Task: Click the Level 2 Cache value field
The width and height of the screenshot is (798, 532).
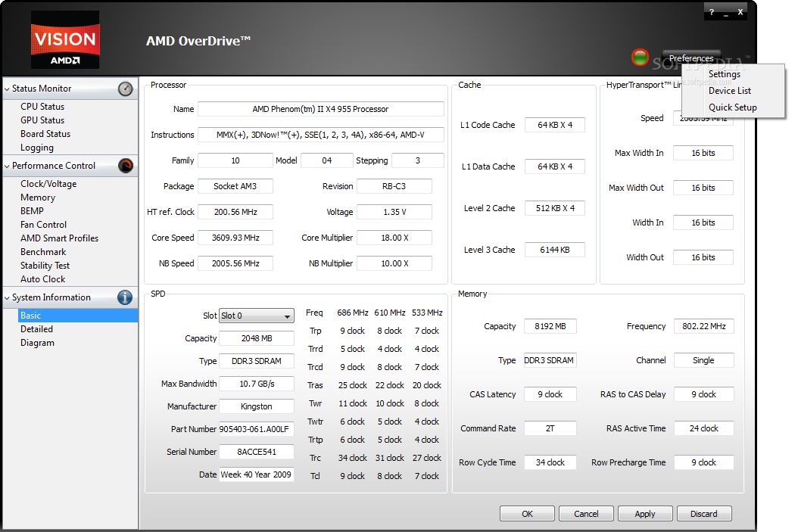Action: [x=555, y=208]
